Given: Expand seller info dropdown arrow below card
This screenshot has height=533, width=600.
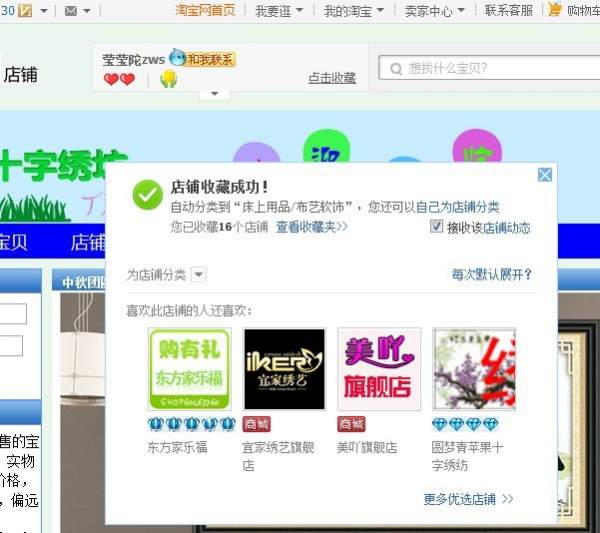Looking at the screenshot, I should tap(215, 94).
